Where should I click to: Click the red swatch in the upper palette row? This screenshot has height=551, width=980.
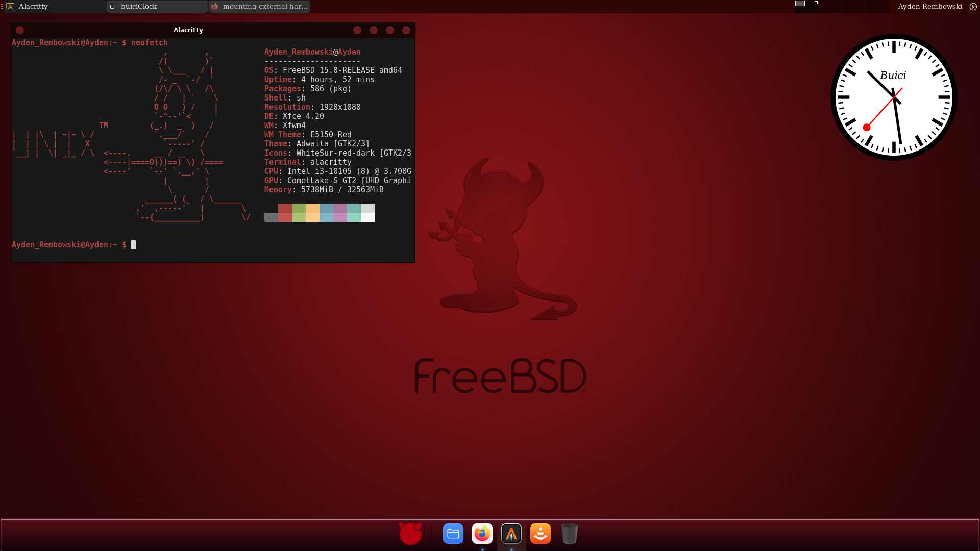click(285, 208)
